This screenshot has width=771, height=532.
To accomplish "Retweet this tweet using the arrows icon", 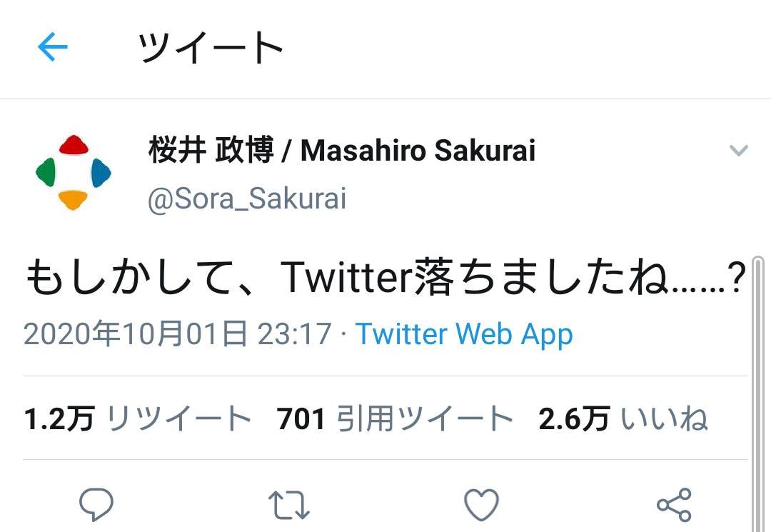I will [289, 505].
